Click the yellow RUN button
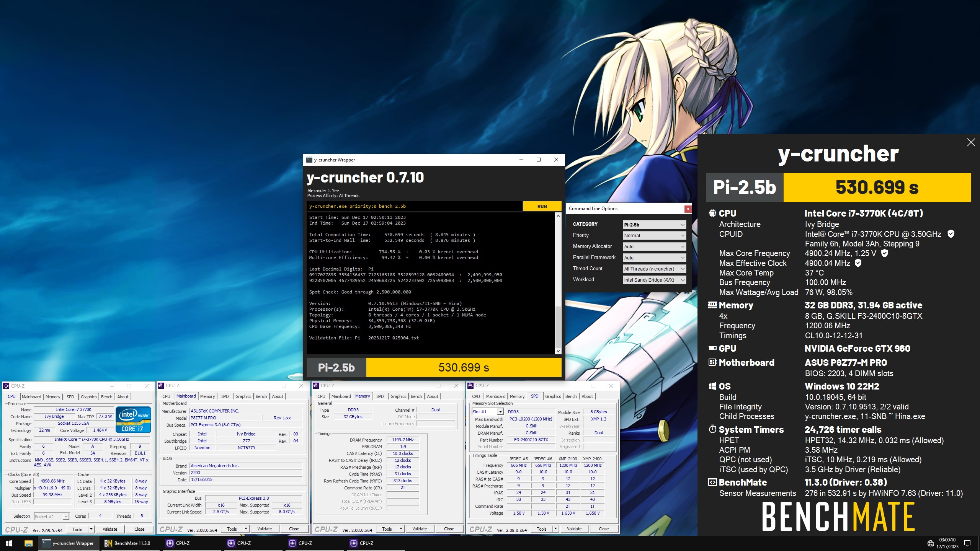Viewport: 980px width, 551px height. click(x=542, y=206)
